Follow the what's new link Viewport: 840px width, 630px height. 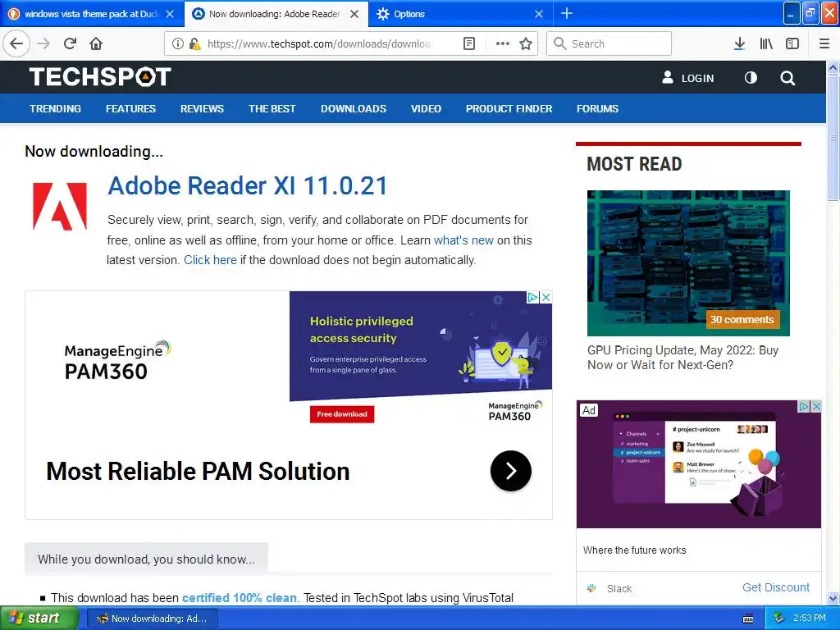pyautogui.click(x=463, y=240)
